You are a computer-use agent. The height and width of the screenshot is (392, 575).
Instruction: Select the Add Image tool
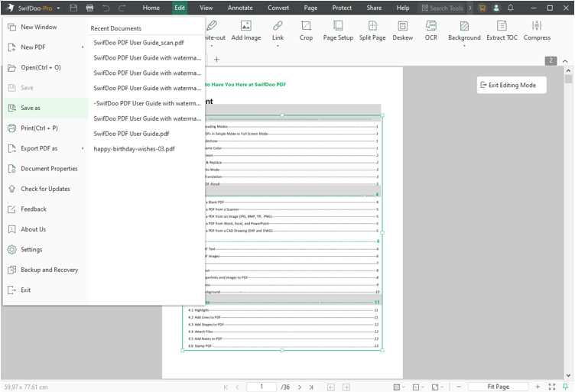(x=246, y=31)
